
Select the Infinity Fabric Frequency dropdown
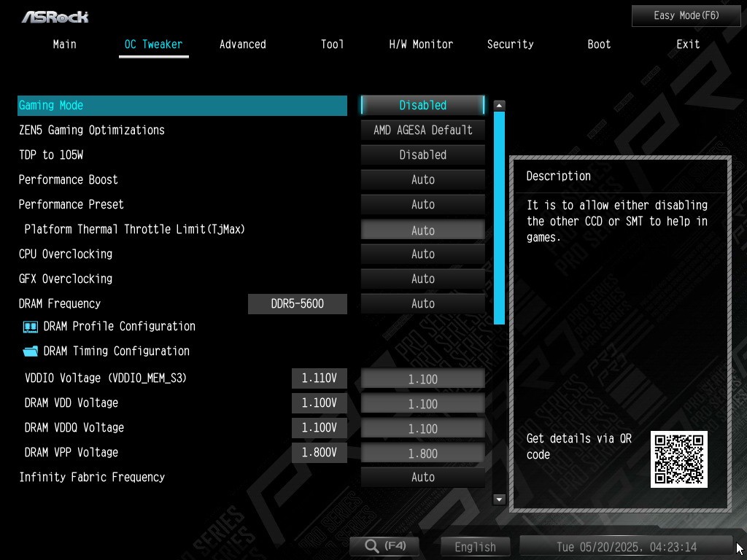[x=423, y=477]
